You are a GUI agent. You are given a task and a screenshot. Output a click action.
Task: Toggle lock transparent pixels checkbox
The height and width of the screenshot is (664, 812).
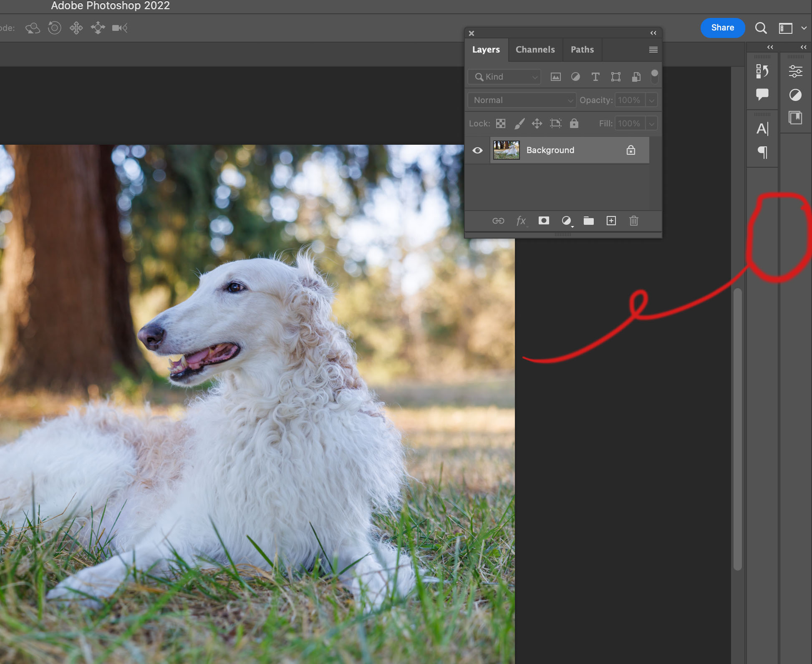[x=500, y=123]
